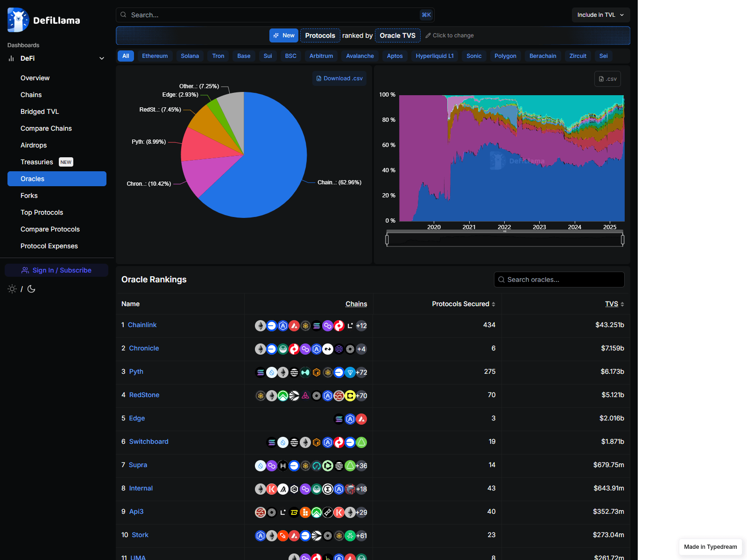Switch to light theme sun icon
Viewport: 747px width, 560px height.
[12, 289]
